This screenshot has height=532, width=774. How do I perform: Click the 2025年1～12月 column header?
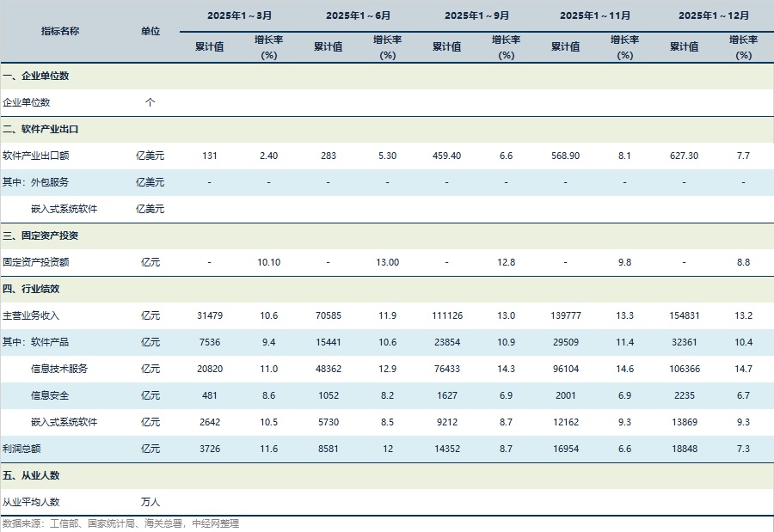[x=714, y=15]
